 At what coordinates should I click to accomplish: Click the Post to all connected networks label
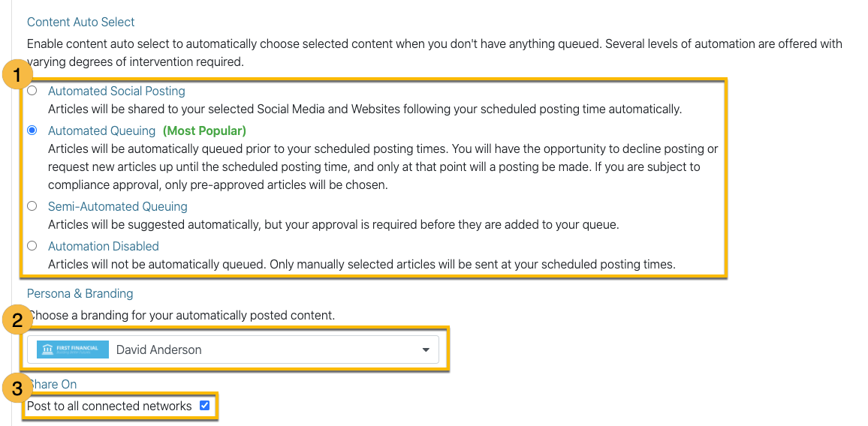coord(110,406)
